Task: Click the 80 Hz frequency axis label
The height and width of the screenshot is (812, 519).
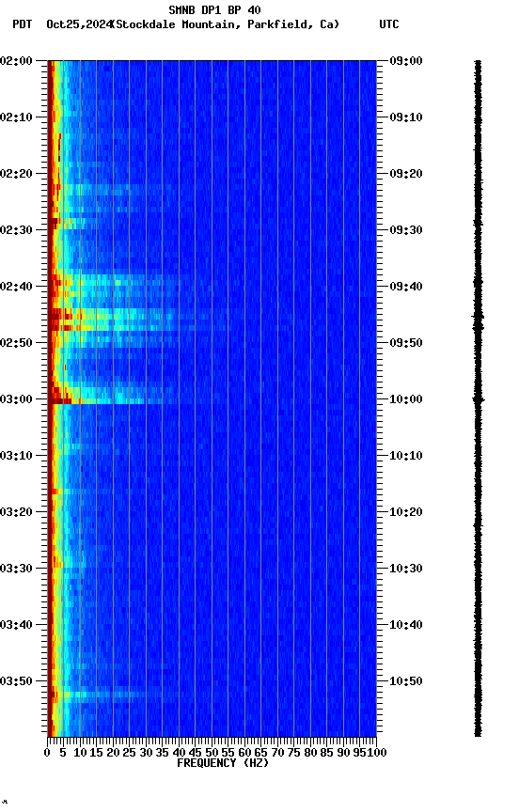Action: (310, 753)
